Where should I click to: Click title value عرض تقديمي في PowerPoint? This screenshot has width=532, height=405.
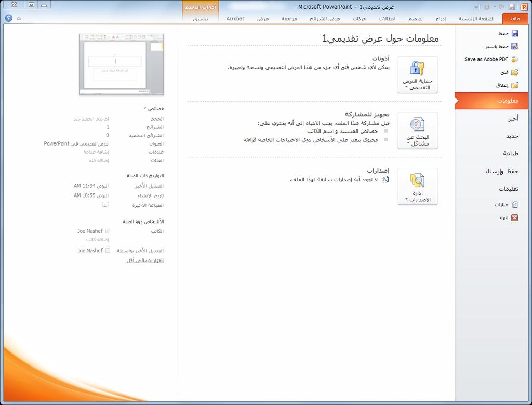click(76, 143)
